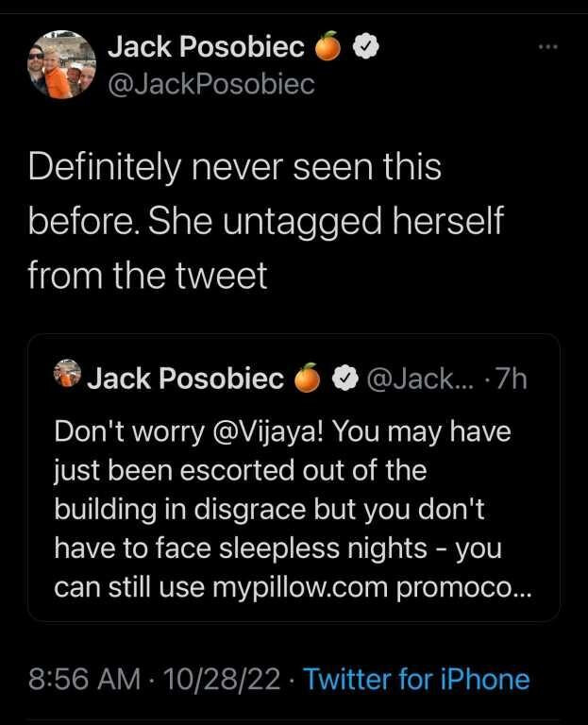
Task: Click the Twitter for iPhone source link
Action: pos(416,680)
